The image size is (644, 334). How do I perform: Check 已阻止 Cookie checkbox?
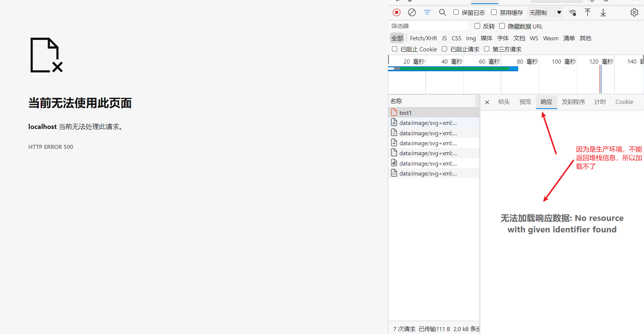395,49
